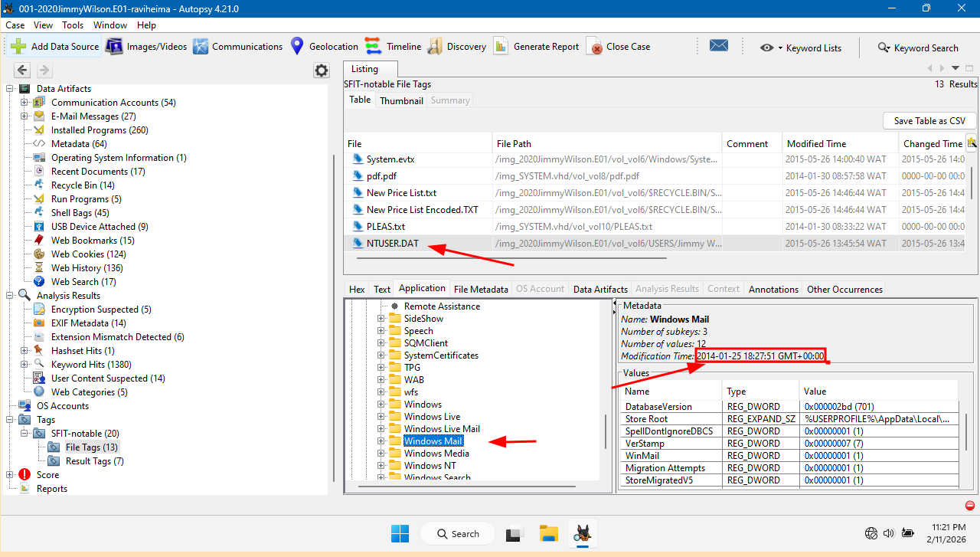Click the envelope messages icon
The image size is (980, 557).
coord(718,46)
